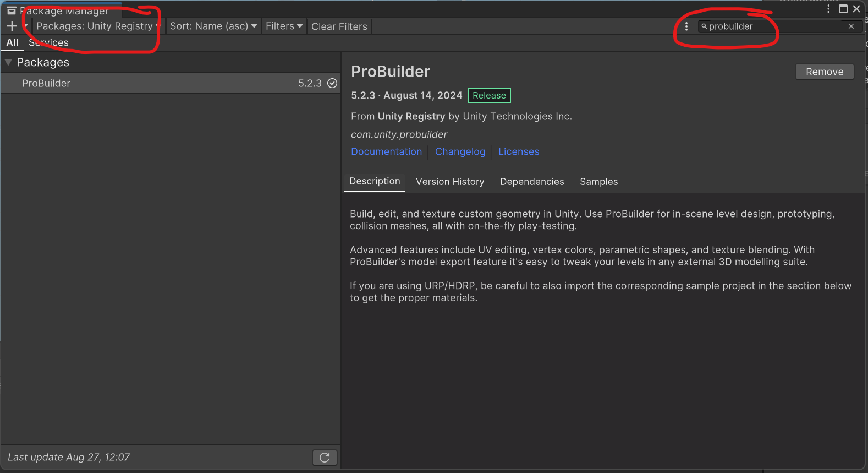Click the ProBuilder 5.2.3 version number
The image size is (868, 473).
click(x=310, y=83)
